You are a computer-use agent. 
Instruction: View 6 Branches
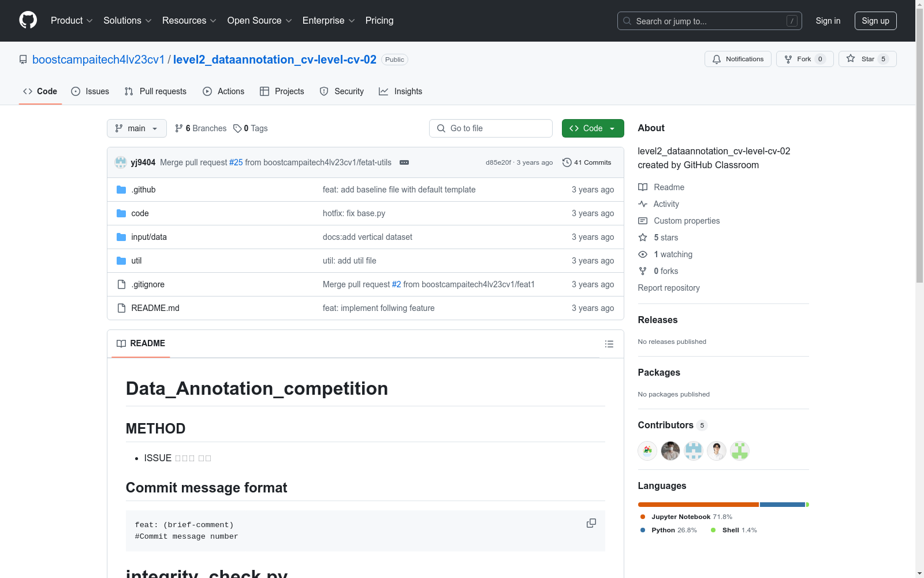point(201,128)
